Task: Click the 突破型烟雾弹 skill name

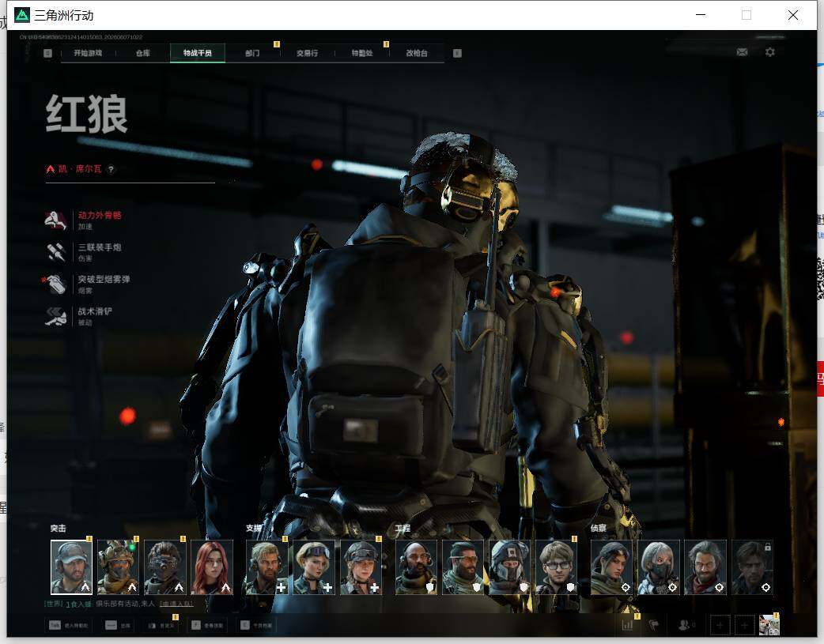Action: coord(104,280)
